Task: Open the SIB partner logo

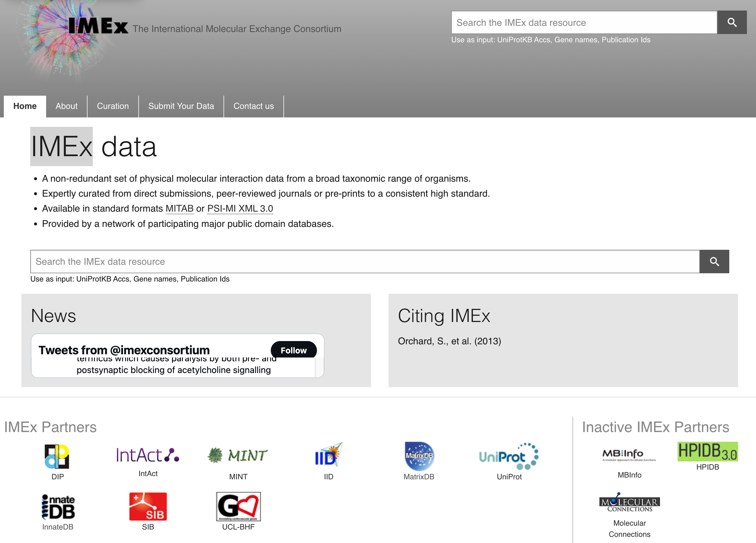Action: click(148, 506)
